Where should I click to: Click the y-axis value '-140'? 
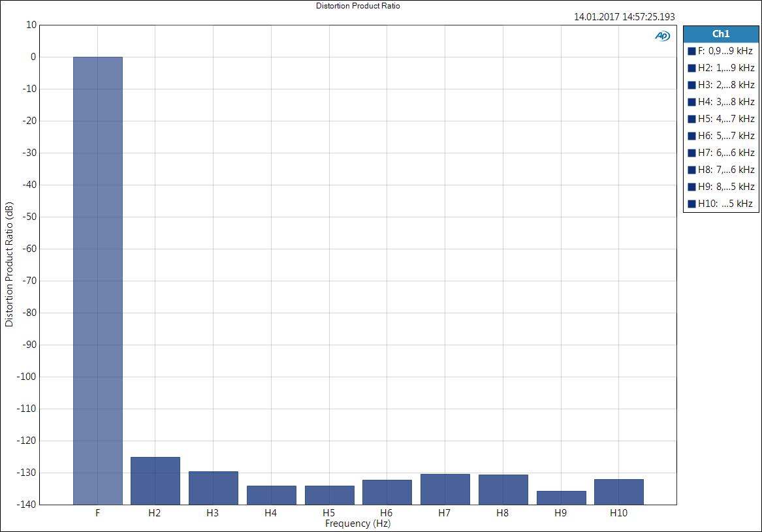[x=27, y=505]
